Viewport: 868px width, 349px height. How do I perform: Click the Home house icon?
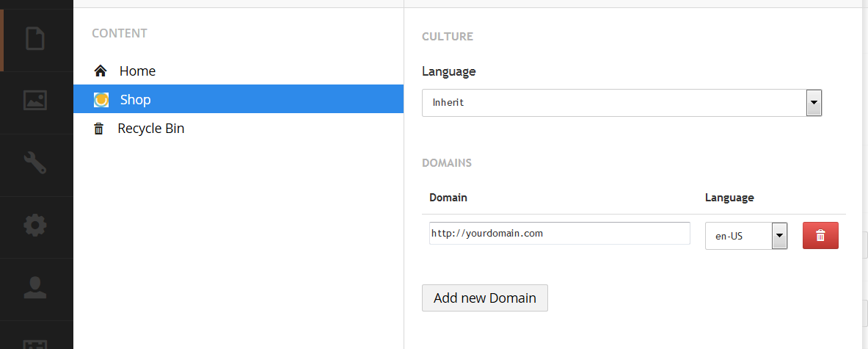coord(101,71)
